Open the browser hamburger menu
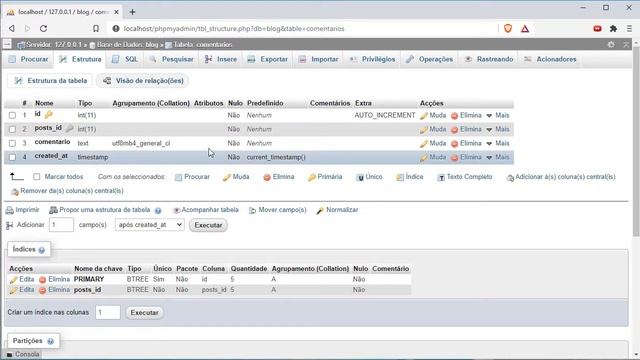640x360 pixels. 629,29
